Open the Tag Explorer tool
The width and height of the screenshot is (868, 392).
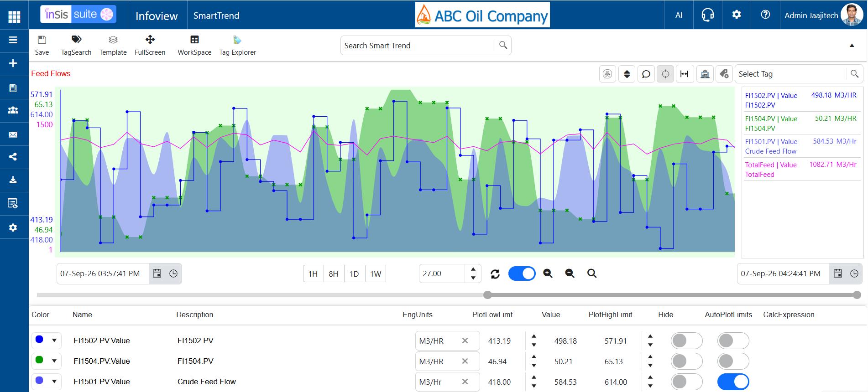pos(237,46)
